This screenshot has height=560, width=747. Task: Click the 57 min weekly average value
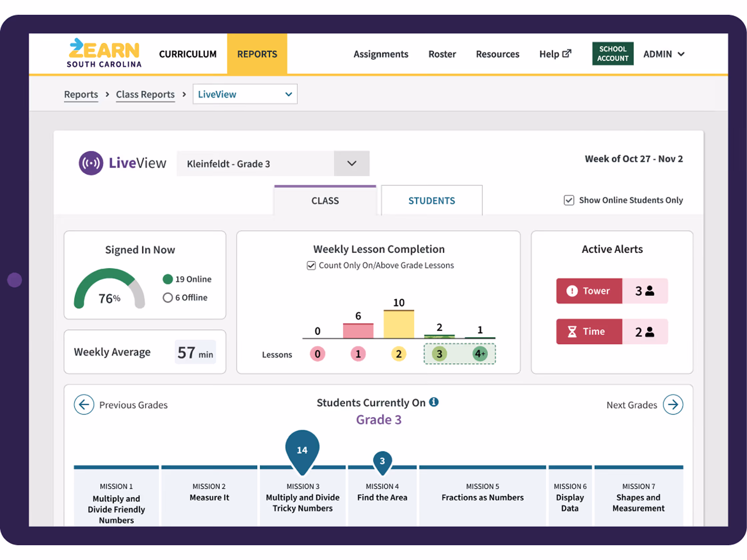click(x=195, y=352)
